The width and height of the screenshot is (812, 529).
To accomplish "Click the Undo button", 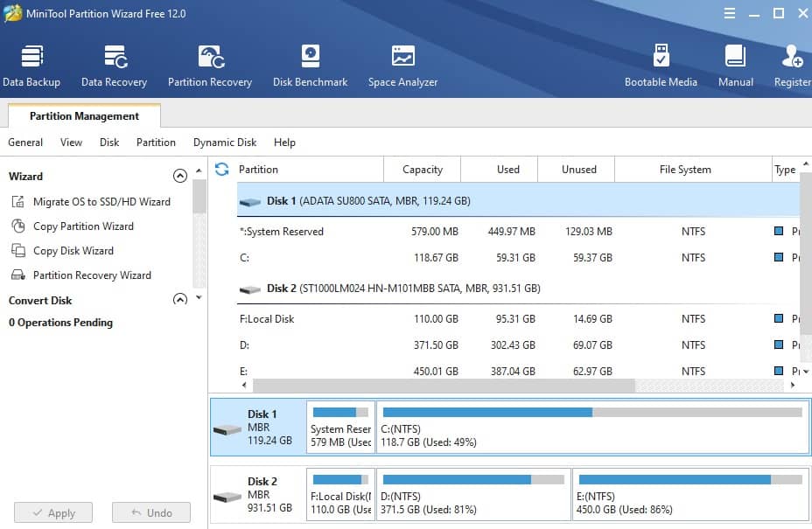I will (151, 512).
